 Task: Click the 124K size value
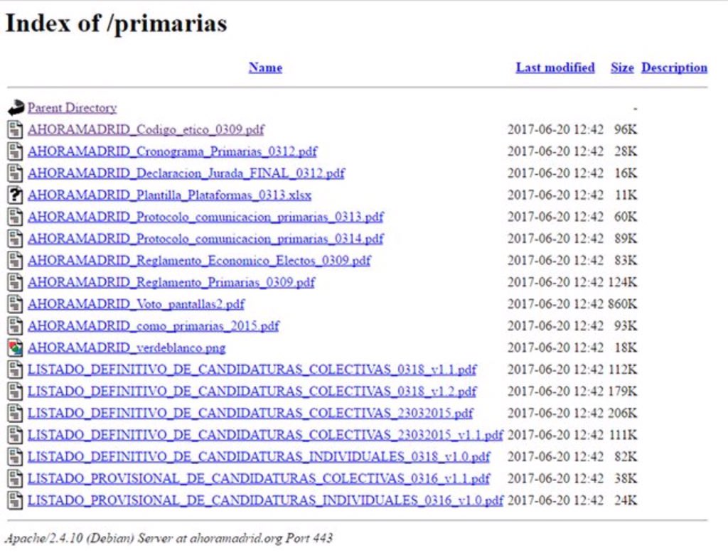tap(622, 282)
